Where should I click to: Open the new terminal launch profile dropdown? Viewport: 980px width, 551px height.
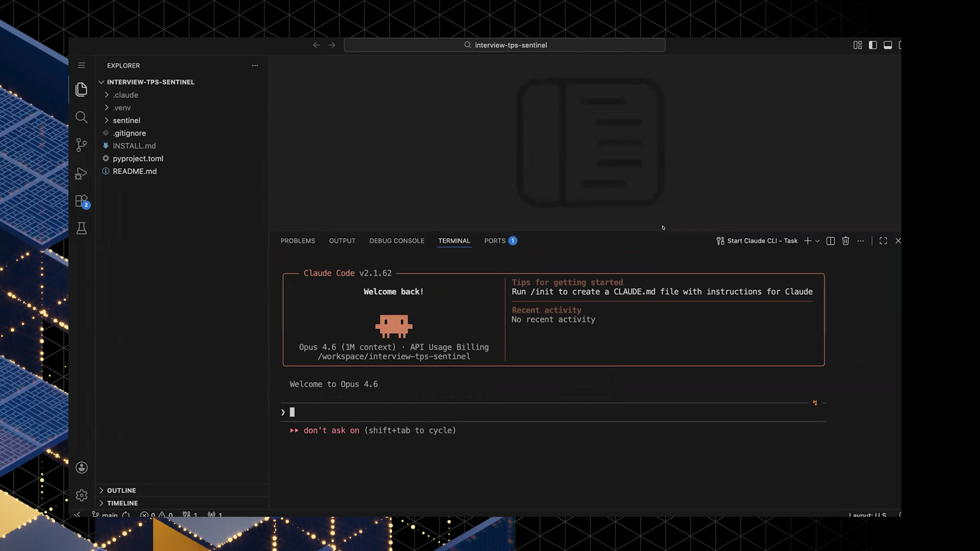tap(817, 241)
